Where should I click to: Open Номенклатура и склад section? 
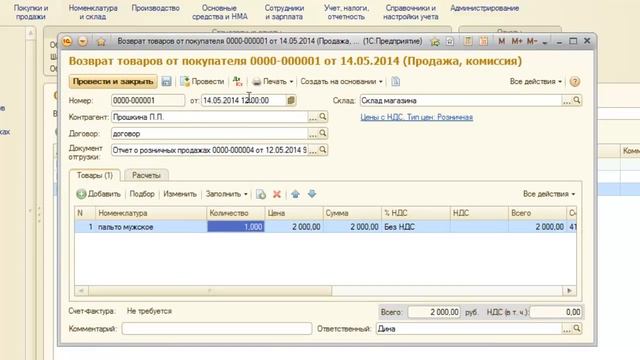(x=93, y=12)
